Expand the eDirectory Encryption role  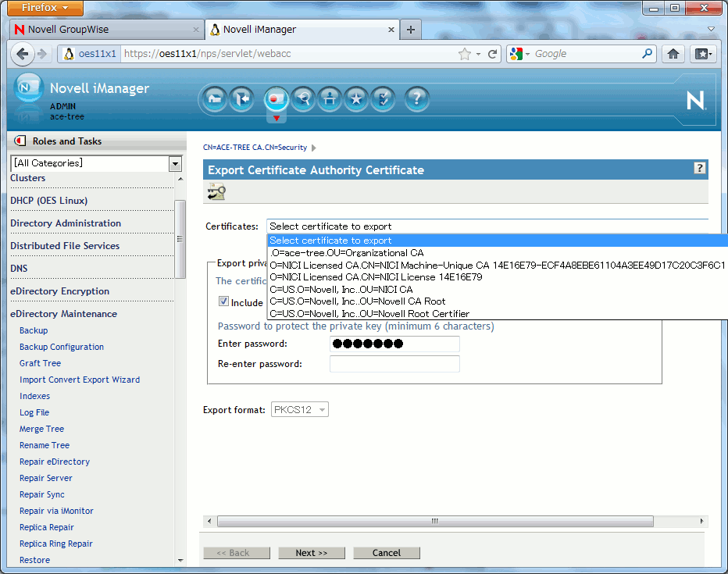tap(60, 291)
